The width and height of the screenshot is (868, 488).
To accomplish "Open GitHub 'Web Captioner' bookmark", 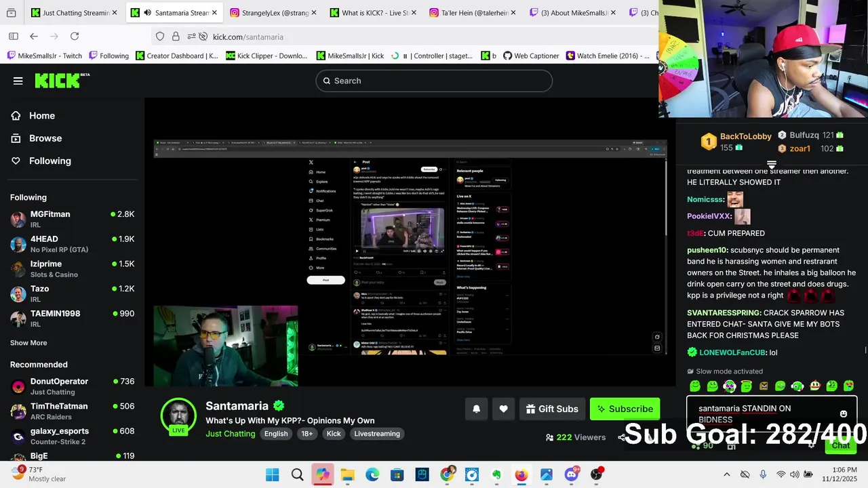I will click(531, 56).
